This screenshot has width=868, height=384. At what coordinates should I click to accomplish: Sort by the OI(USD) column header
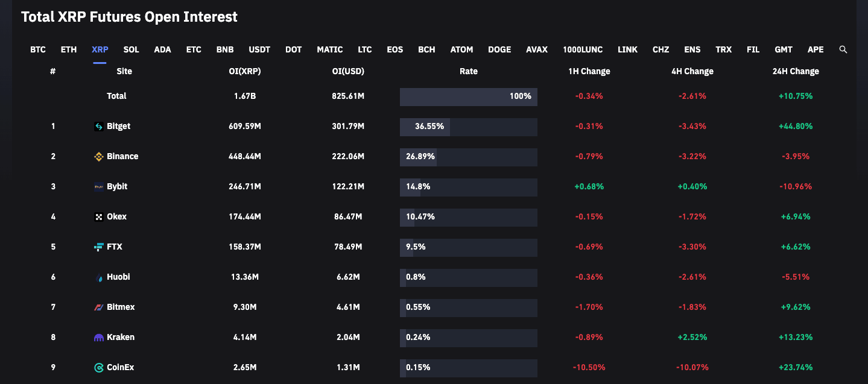click(x=348, y=71)
